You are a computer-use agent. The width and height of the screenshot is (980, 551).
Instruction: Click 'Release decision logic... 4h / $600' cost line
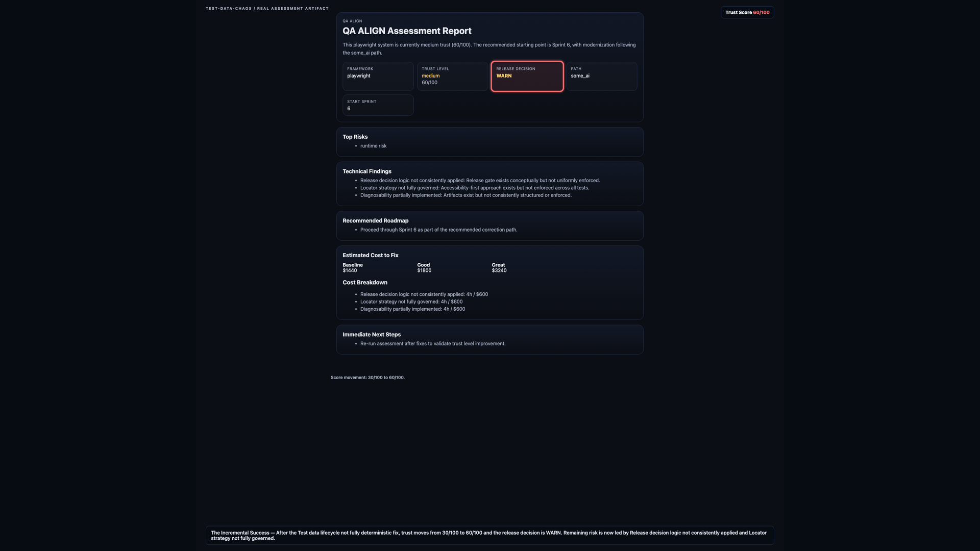(x=424, y=294)
